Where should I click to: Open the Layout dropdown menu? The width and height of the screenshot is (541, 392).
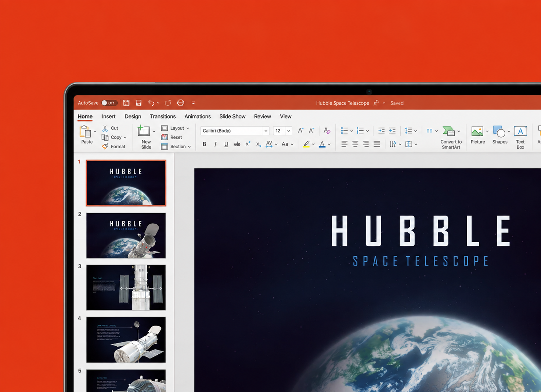point(176,128)
